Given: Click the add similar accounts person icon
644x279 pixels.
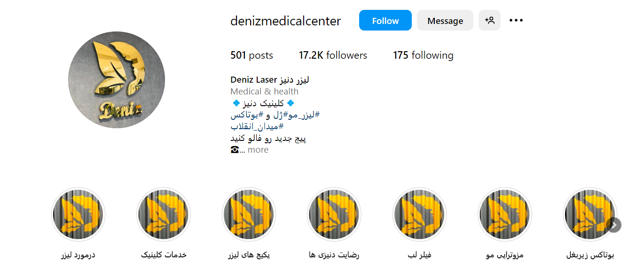Looking at the screenshot, I should (489, 21).
